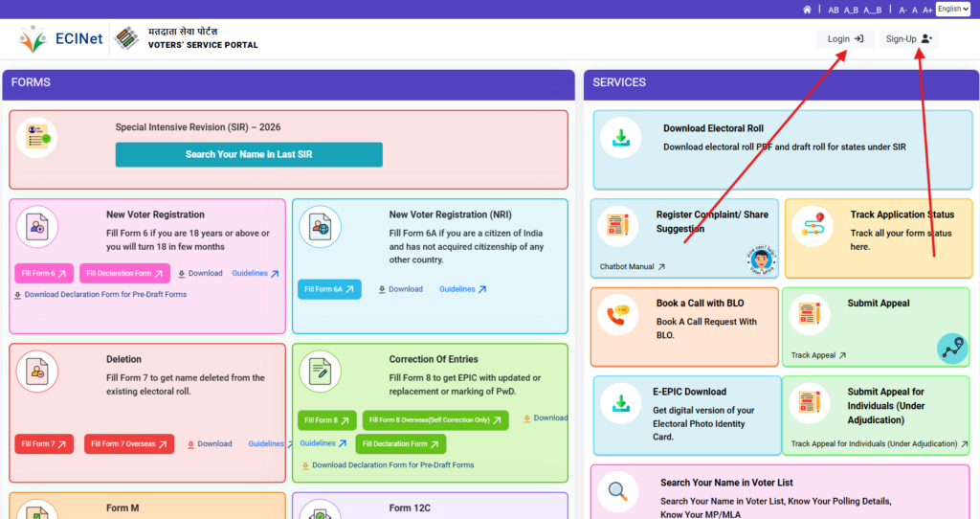Open Track Appeal for Individuals (Under Adjudication)
Image resolution: width=980 pixels, height=519 pixels.
[879, 444]
